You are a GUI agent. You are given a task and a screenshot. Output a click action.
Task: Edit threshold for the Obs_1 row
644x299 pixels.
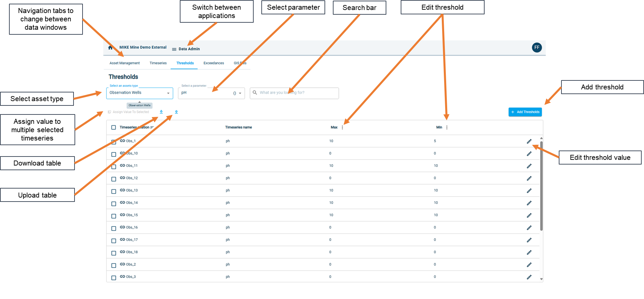click(x=529, y=141)
